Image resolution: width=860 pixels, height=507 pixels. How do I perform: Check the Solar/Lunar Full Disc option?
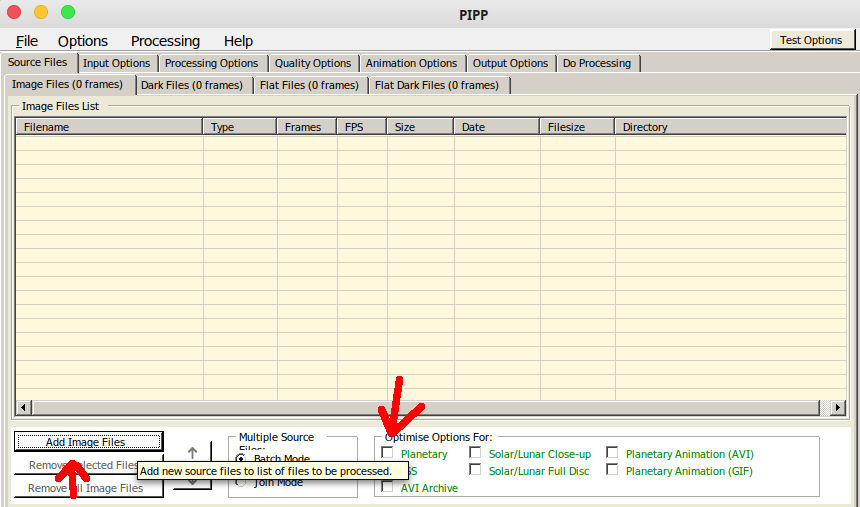476,470
